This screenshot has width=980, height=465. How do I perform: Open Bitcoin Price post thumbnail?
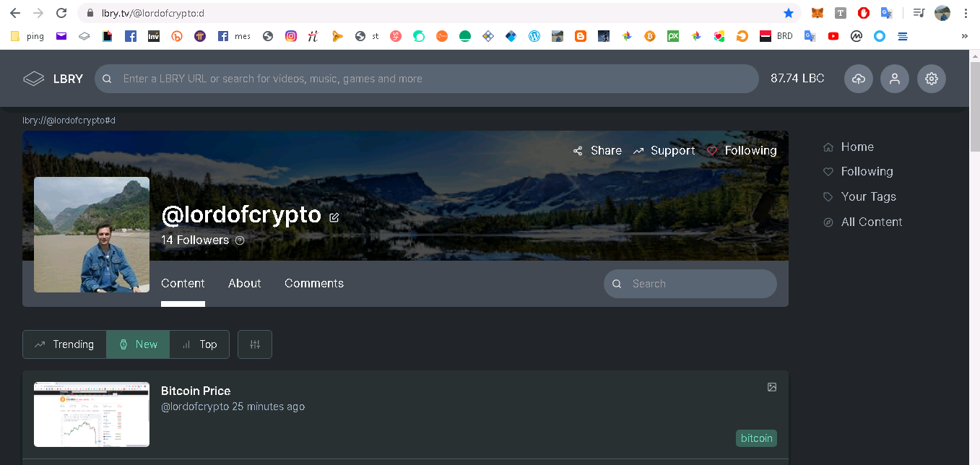92,414
